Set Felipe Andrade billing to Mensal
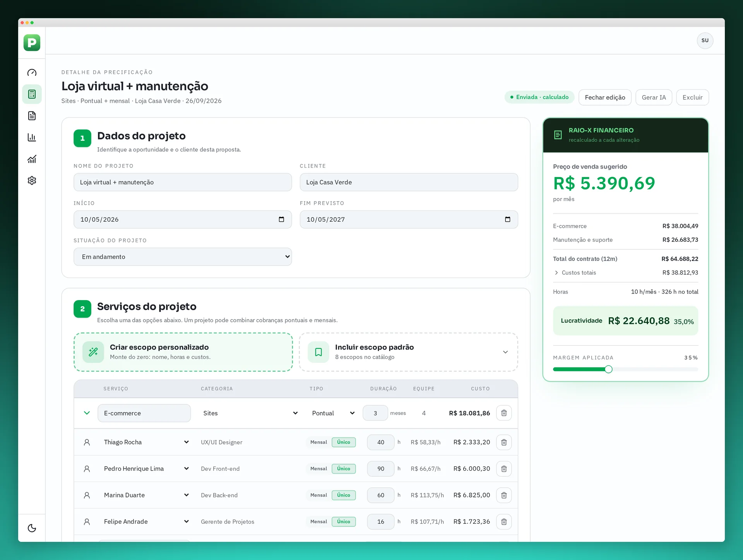Viewport: 743px width, 560px height. (x=318, y=522)
